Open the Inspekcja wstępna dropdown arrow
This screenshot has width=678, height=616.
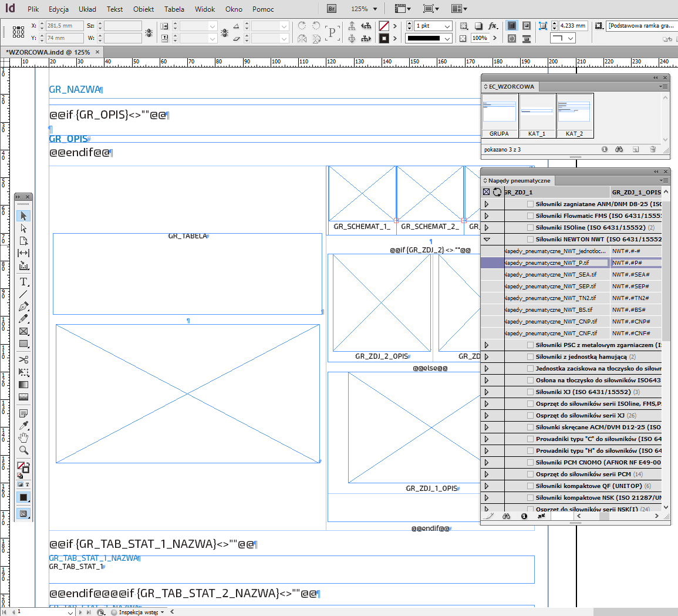[x=163, y=612]
